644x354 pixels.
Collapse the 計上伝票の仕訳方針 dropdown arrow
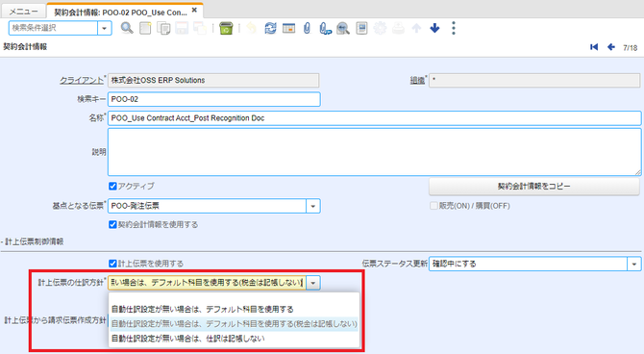[x=313, y=283]
